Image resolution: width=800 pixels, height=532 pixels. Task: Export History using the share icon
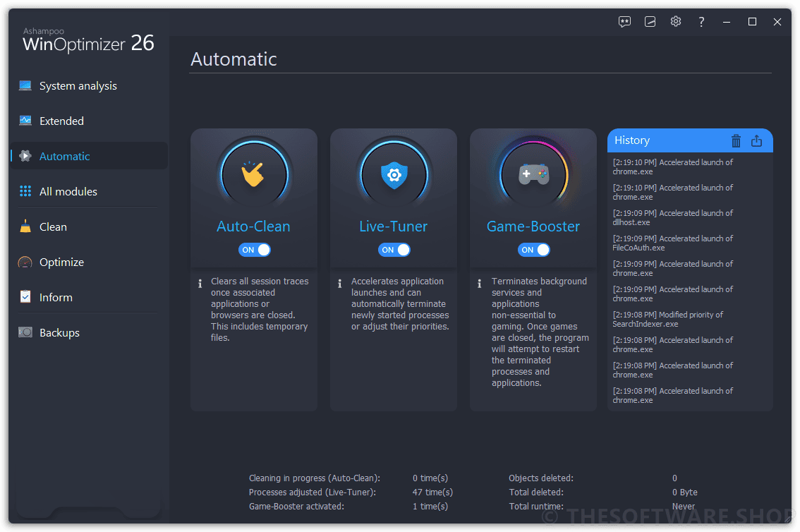757,141
